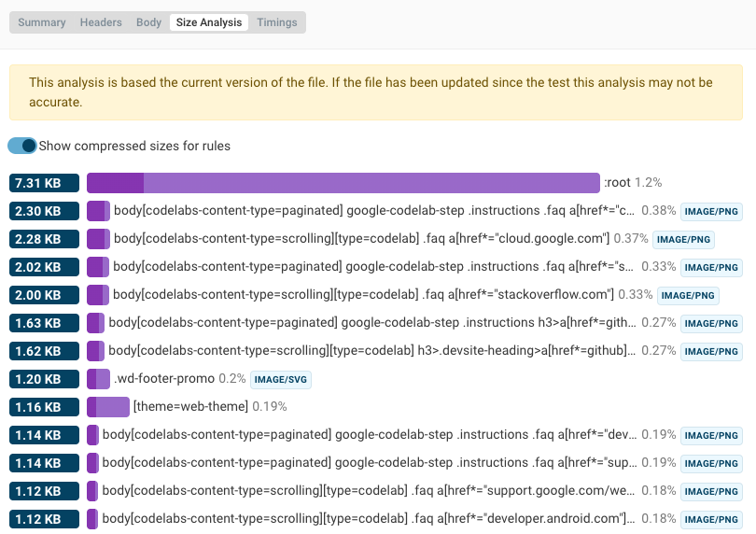Click the 1.63 KB size badge

coord(44,323)
